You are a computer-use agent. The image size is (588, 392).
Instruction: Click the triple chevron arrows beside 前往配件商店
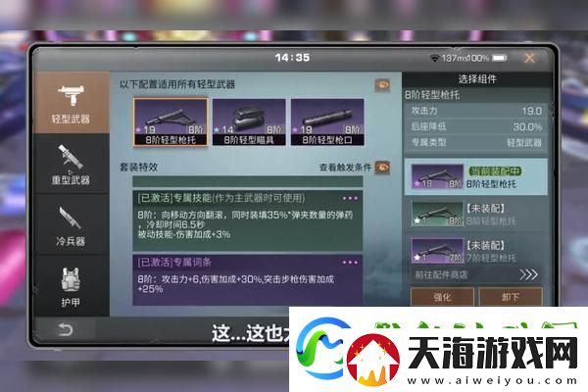529,275
